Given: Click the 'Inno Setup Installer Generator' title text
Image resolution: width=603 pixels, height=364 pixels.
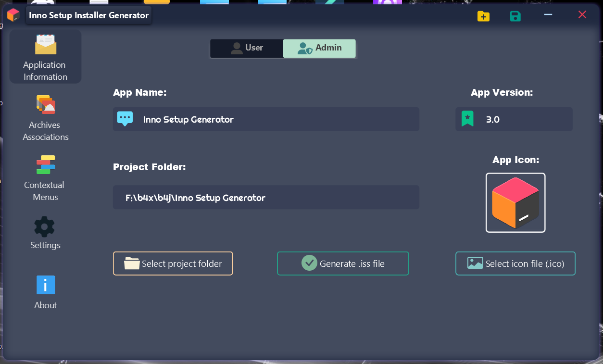Looking at the screenshot, I should point(88,15).
